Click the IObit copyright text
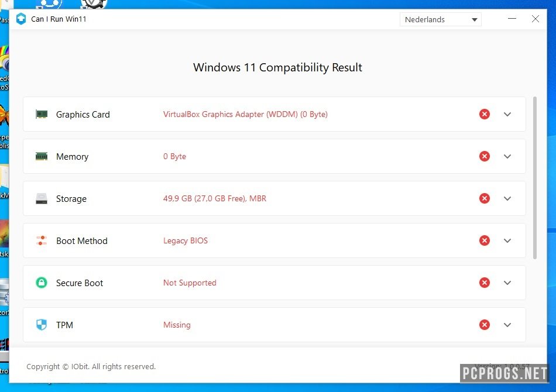Viewport: 556px width, 392px height. click(x=91, y=366)
